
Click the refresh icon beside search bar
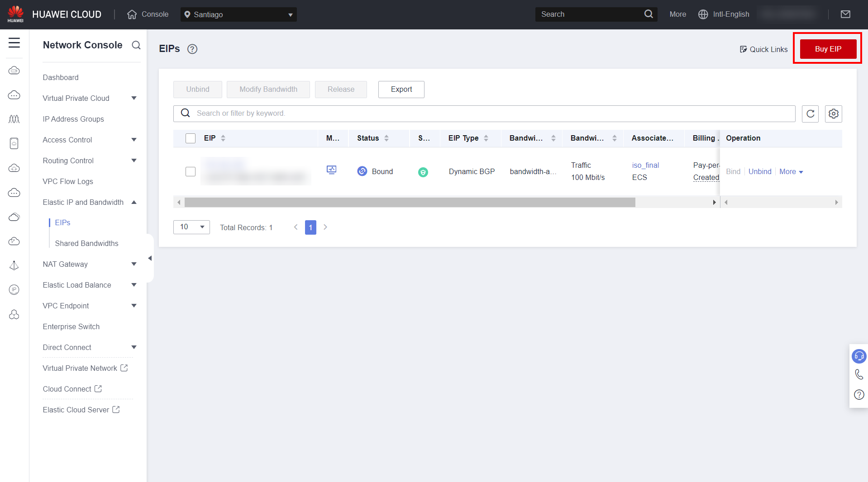coord(810,114)
